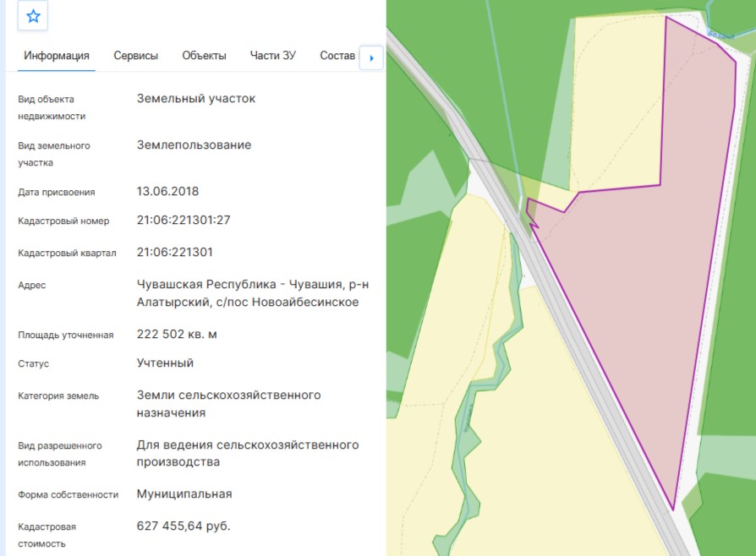
Task: Click the Кадастровый квартал label
Action: [x=67, y=253]
